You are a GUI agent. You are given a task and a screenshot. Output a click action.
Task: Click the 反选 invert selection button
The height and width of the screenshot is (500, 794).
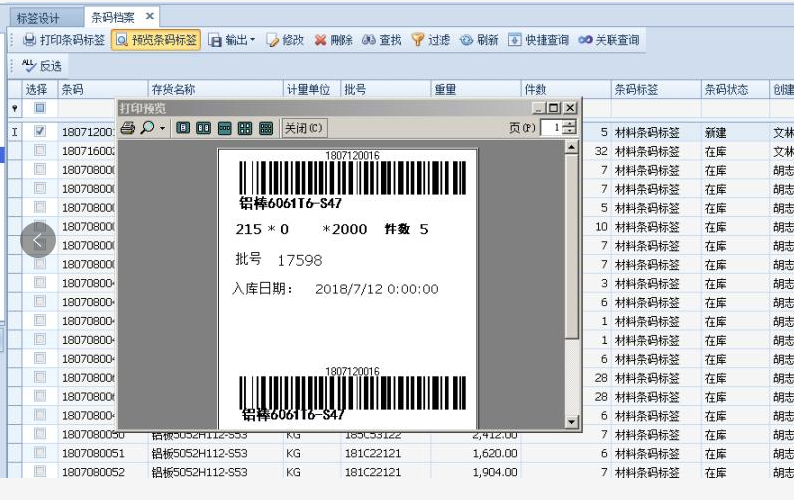point(42,66)
